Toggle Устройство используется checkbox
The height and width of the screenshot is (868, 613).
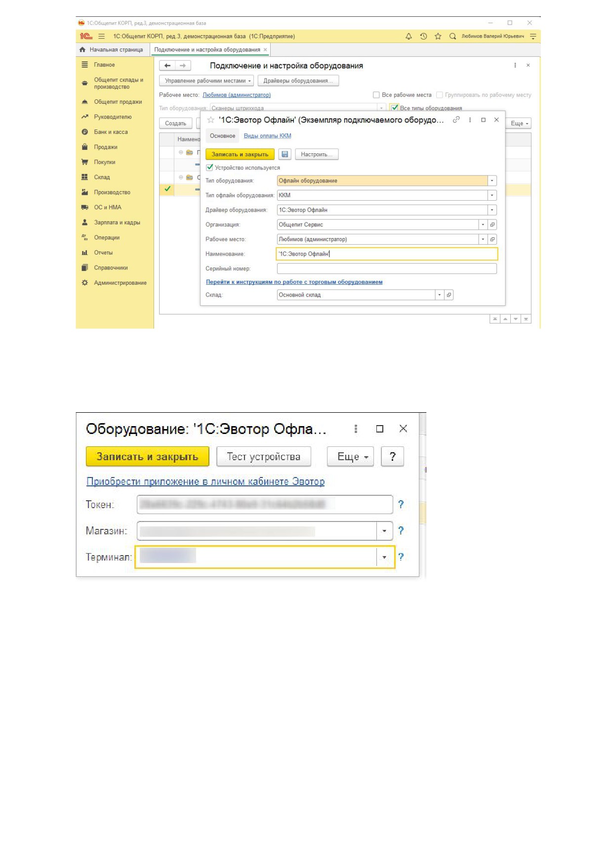pyautogui.click(x=209, y=168)
